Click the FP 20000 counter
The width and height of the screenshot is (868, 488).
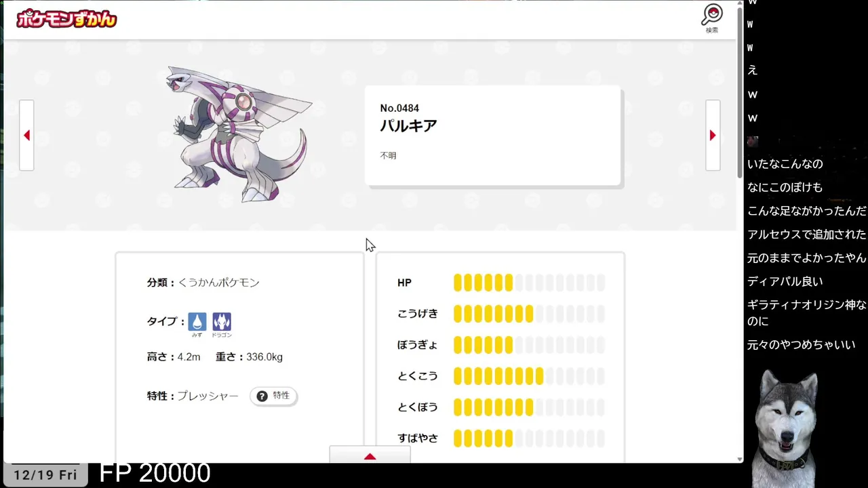pos(155,473)
